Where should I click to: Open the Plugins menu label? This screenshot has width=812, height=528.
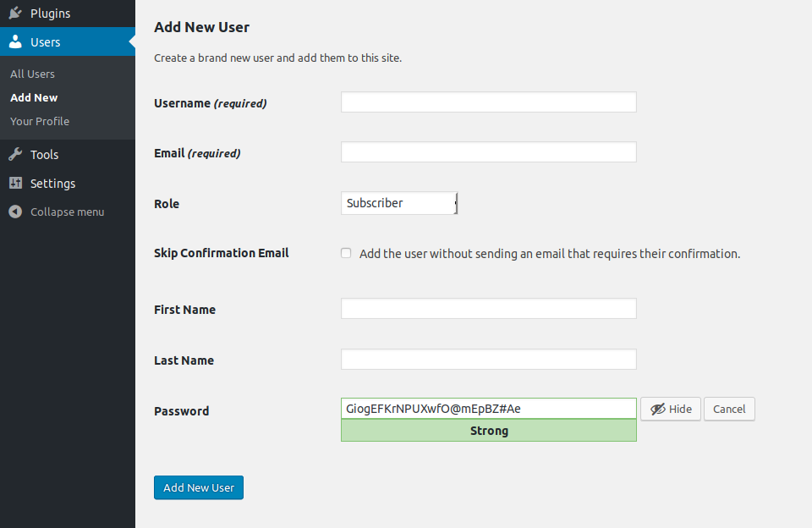tap(51, 14)
